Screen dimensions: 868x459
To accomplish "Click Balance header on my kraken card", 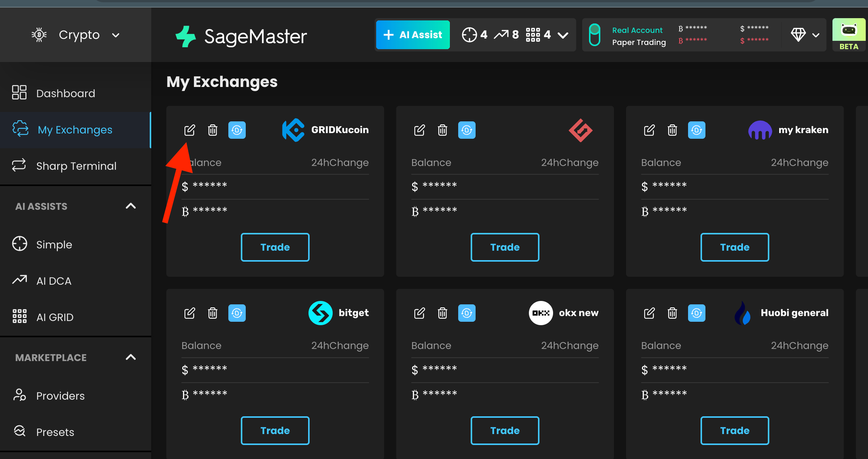I will tap(661, 163).
